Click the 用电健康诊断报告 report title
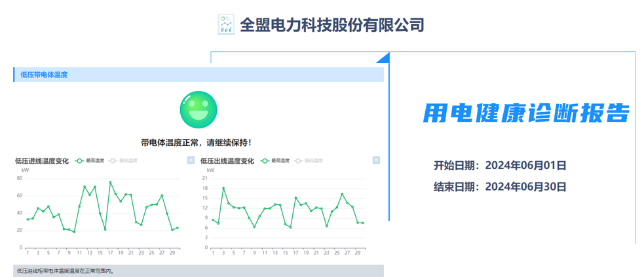This screenshot has height=277, width=644. 526,114
